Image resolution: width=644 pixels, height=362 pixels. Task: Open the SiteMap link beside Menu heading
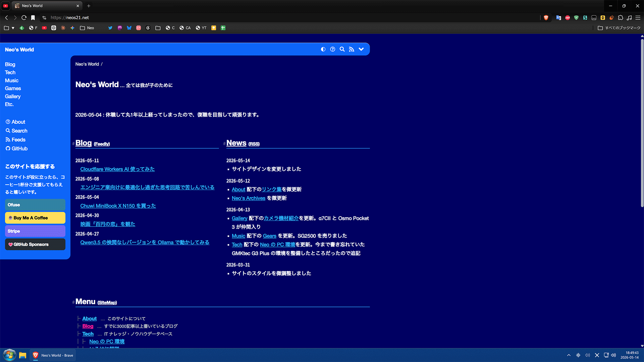[107, 303]
